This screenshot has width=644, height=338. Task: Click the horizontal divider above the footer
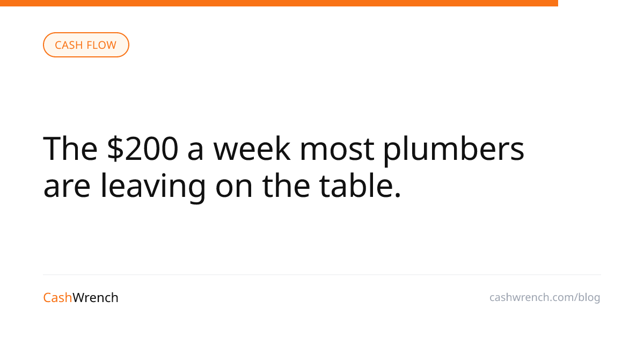pyautogui.click(x=322, y=275)
